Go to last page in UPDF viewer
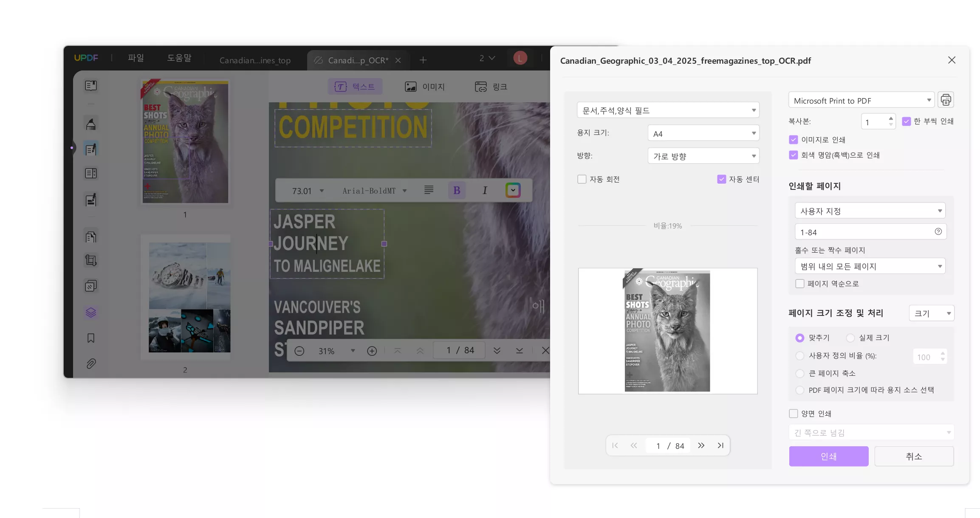980x518 pixels. click(519, 351)
